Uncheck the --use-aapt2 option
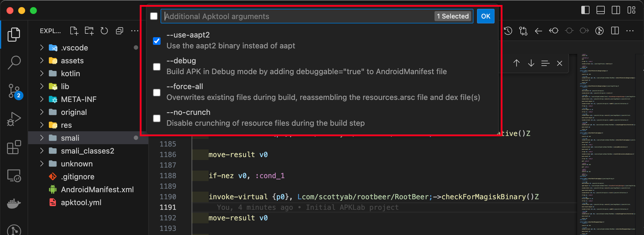 157,41
